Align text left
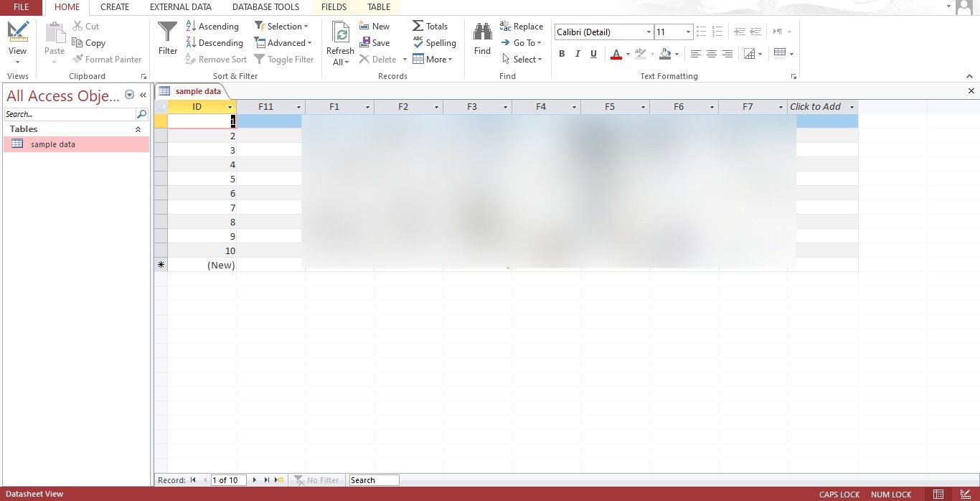The width and height of the screenshot is (980, 501). (695, 54)
